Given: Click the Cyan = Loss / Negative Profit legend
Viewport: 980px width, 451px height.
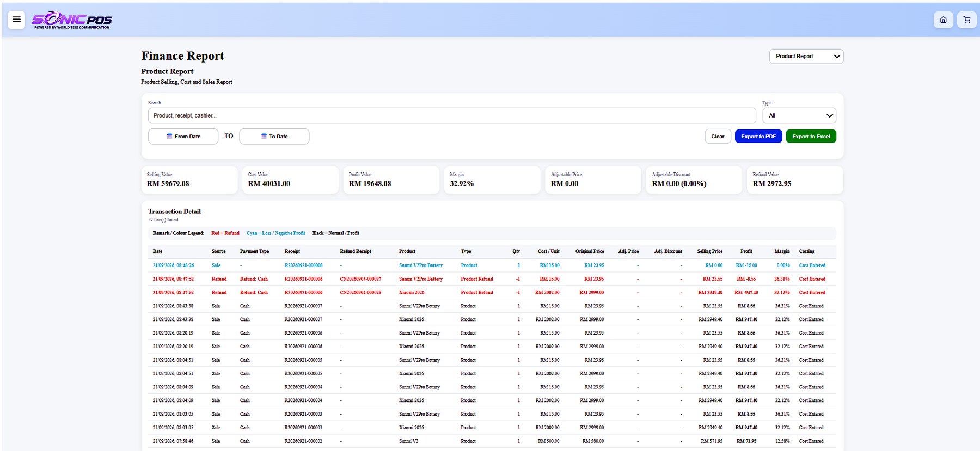Looking at the screenshot, I should click(x=275, y=233).
